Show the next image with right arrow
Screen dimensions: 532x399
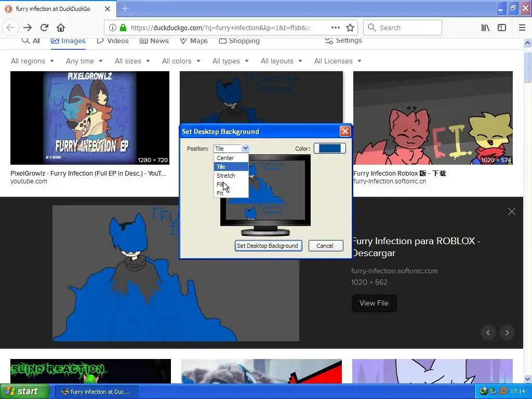coord(507,332)
